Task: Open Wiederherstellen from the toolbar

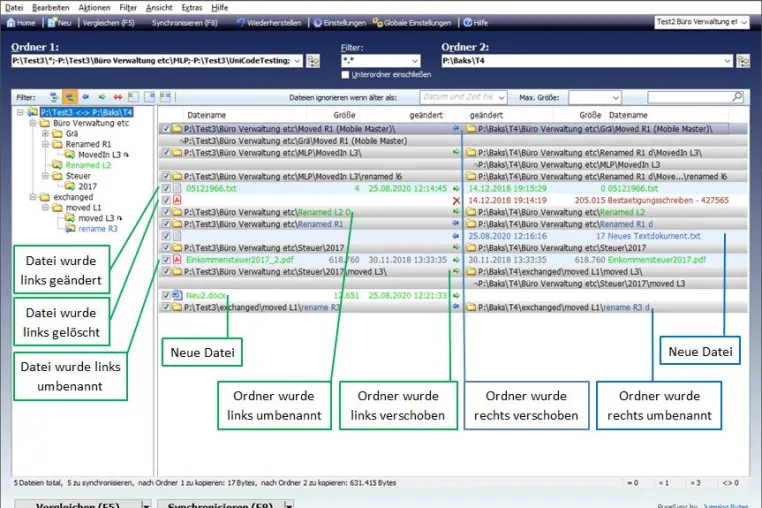Action: point(269,23)
